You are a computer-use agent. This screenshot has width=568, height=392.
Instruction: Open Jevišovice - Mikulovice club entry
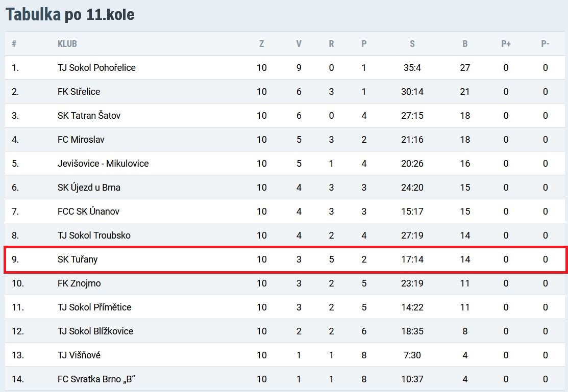coord(103,163)
